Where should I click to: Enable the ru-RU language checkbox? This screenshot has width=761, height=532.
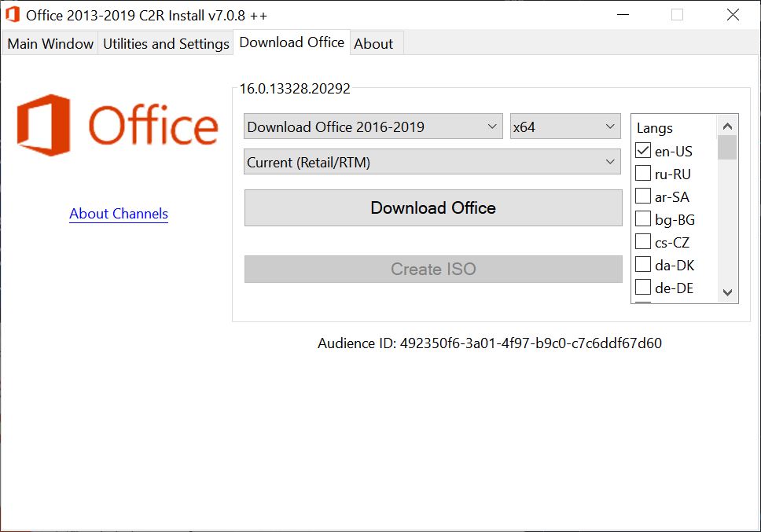[x=642, y=173]
